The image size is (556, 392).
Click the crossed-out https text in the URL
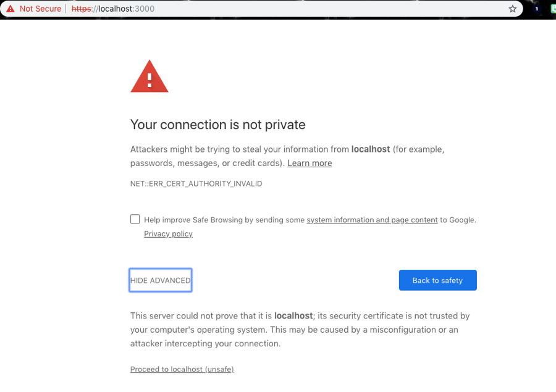click(82, 9)
